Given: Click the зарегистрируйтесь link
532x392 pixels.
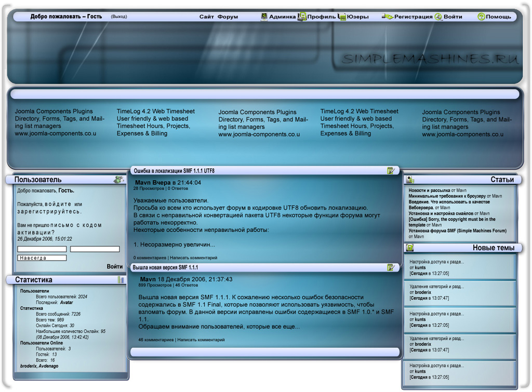Looking at the screenshot, I should click(49, 212).
